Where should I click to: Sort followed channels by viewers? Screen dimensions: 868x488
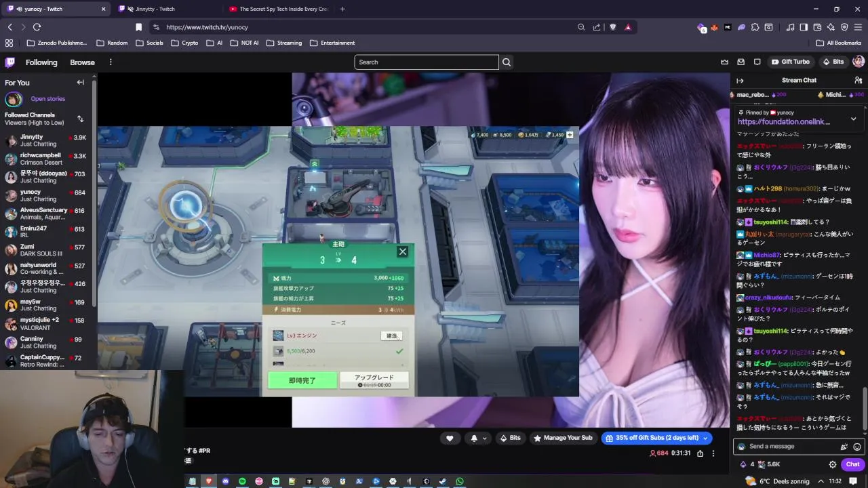(x=80, y=119)
